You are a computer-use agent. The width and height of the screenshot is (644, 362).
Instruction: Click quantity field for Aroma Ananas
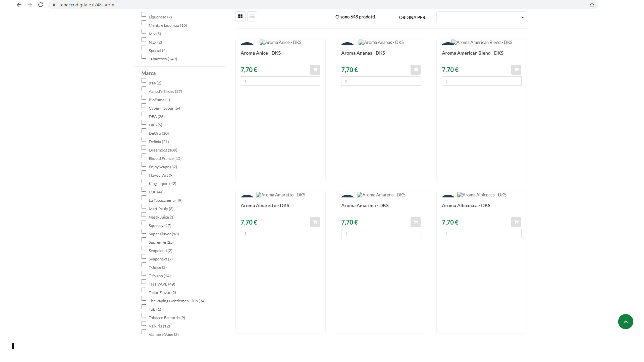pyautogui.click(x=381, y=81)
